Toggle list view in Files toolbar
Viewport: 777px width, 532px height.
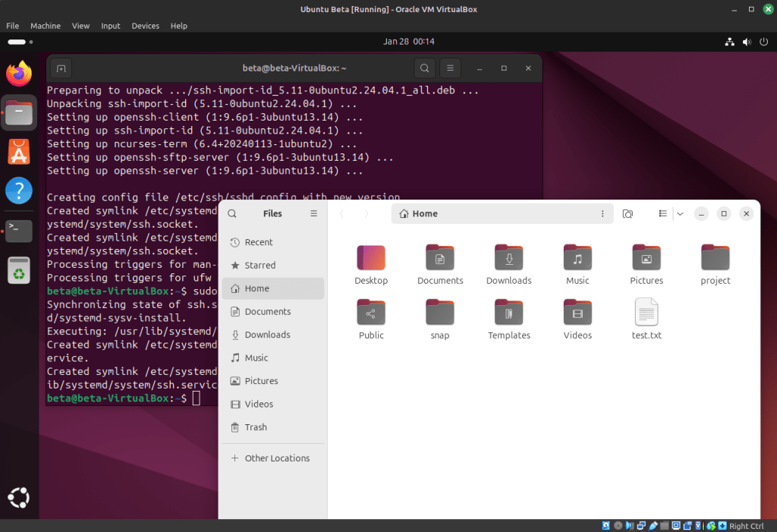pyautogui.click(x=662, y=214)
